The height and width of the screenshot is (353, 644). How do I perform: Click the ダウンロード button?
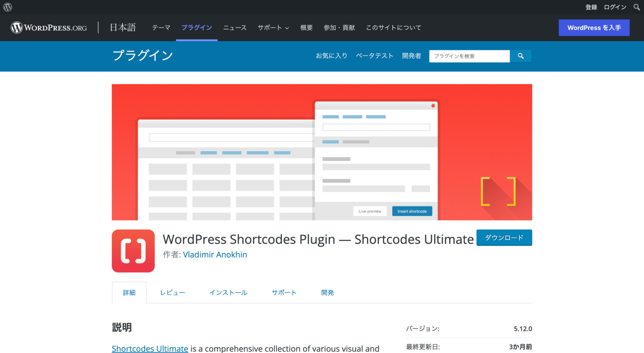pyautogui.click(x=504, y=238)
